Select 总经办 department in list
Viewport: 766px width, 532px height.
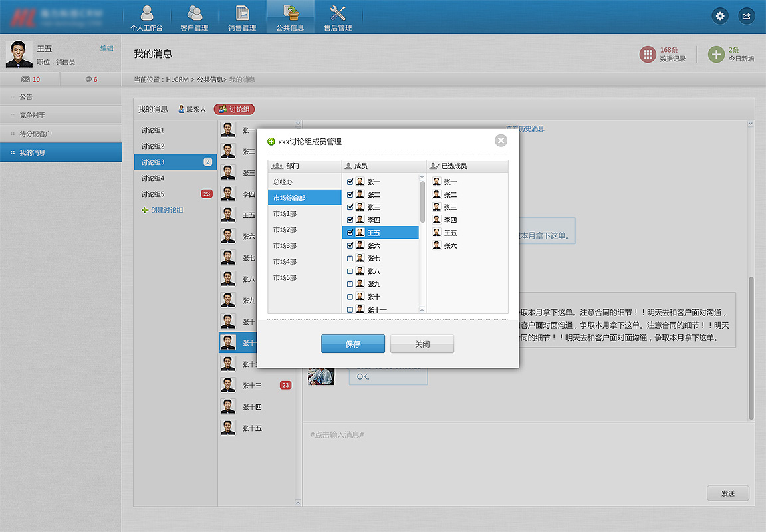(x=283, y=182)
